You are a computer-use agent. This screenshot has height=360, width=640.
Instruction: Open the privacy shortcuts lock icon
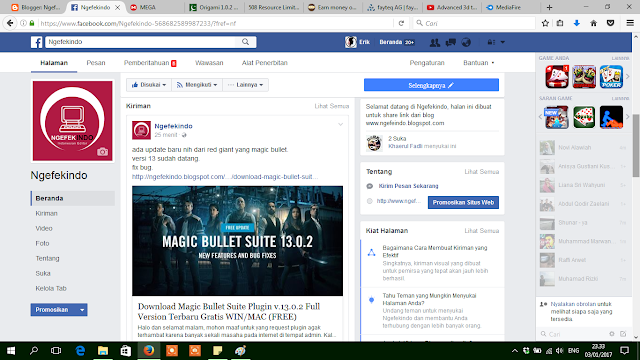pyautogui.click(x=491, y=42)
